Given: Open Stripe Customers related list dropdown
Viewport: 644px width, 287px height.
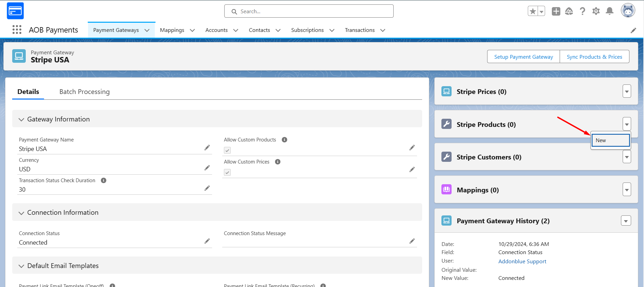Looking at the screenshot, I should coord(627,157).
